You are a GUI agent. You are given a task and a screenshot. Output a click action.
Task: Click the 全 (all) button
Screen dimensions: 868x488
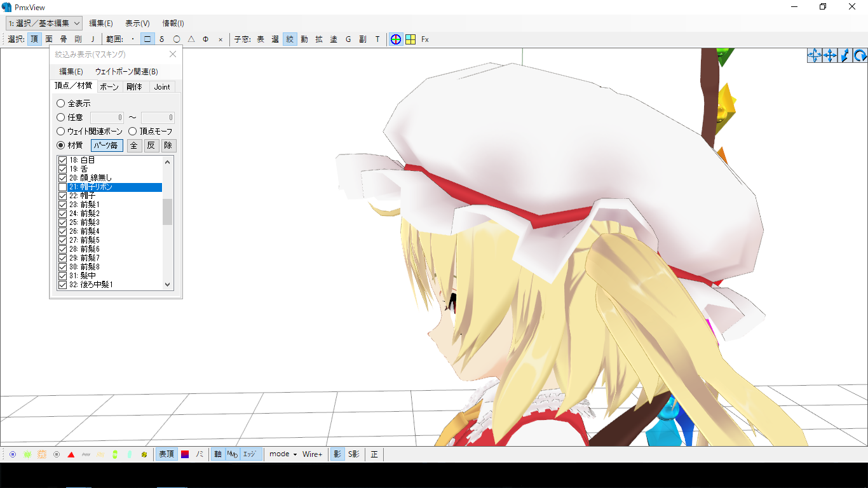pyautogui.click(x=133, y=146)
